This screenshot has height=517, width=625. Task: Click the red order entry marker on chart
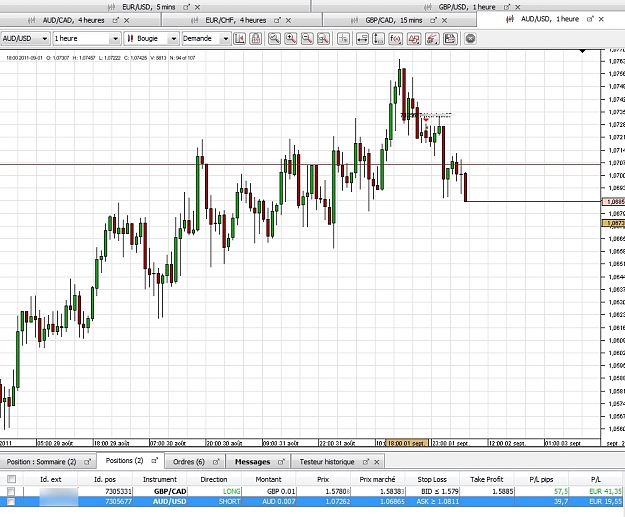[426, 119]
